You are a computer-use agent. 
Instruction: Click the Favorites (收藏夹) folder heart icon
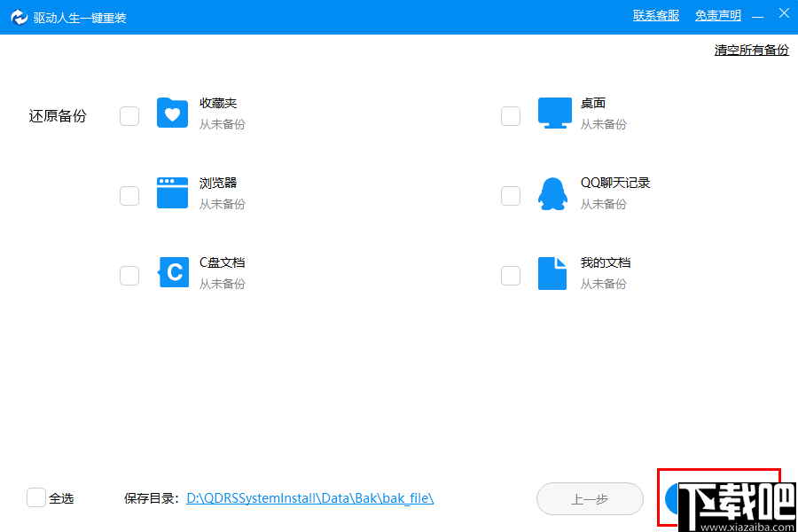172,113
